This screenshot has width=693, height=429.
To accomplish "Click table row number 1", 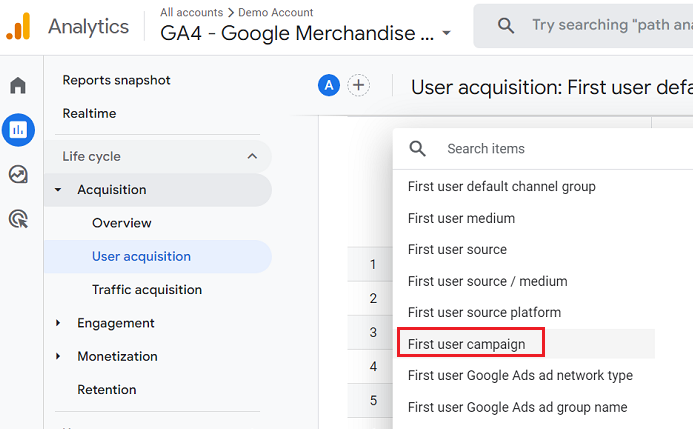I will pyautogui.click(x=373, y=265).
